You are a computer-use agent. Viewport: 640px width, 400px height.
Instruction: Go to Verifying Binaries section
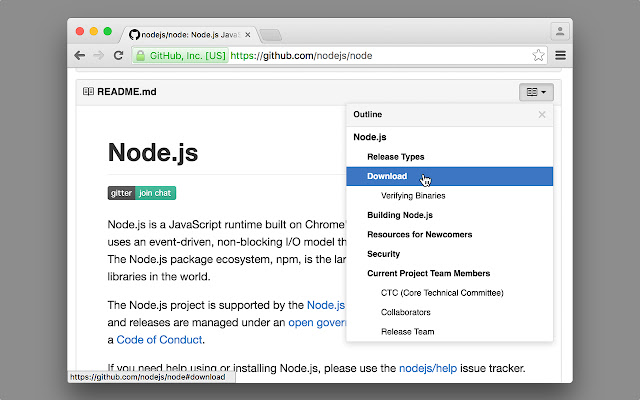coord(413,196)
